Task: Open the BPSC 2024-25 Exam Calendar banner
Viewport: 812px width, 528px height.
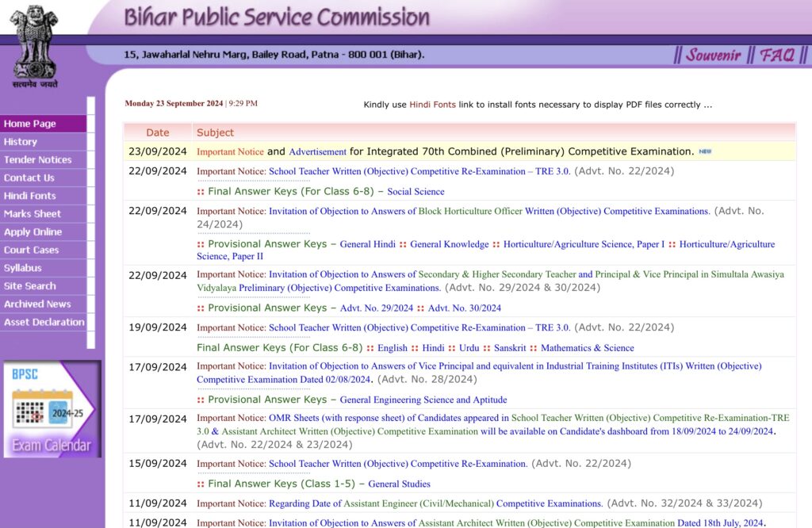Action: [52, 409]
